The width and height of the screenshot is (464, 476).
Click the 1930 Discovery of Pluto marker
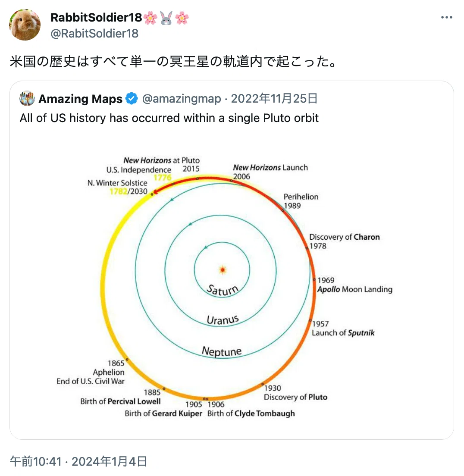(263, 385)
